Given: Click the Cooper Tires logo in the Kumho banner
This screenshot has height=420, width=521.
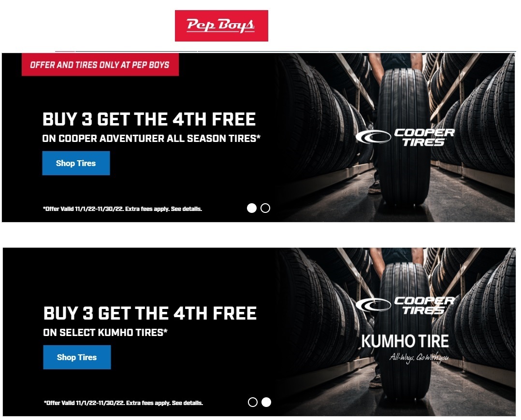Looking at the screenshot, I should point(405,305).
